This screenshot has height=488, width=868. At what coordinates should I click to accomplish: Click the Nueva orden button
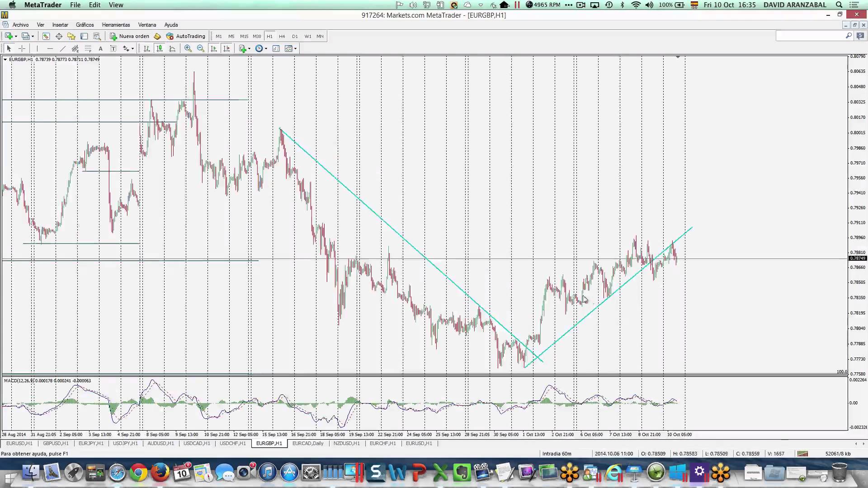click(x=129, y=36)
